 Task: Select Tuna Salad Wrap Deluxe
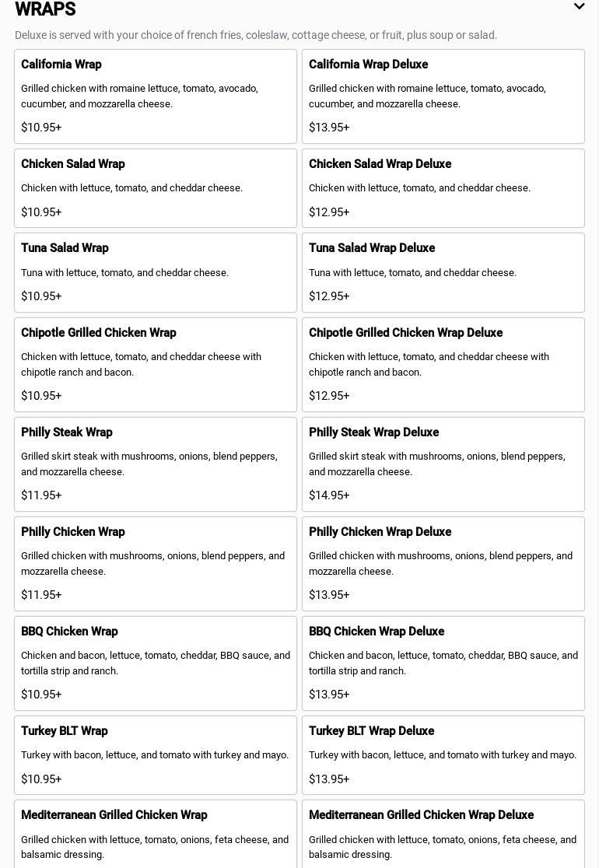coord(443,272)
